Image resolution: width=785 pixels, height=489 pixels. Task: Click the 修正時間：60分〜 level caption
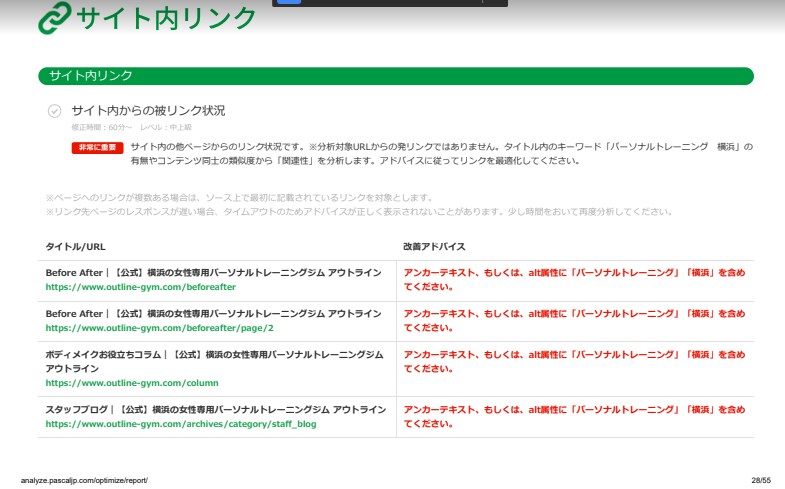click(x=132, y=127)
